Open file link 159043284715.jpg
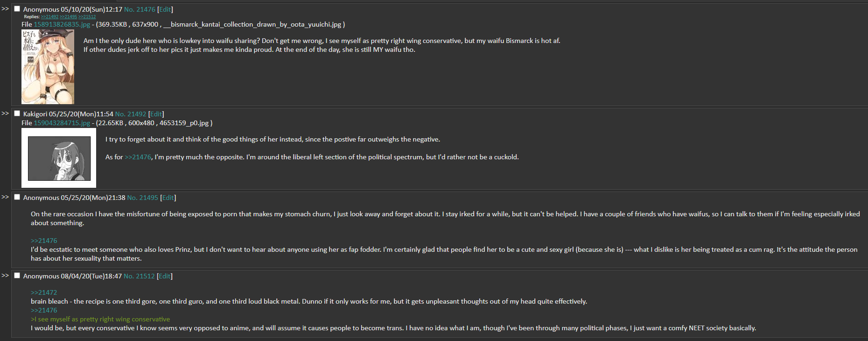Screen dimensions: 868x341 [x=62, y=123]
